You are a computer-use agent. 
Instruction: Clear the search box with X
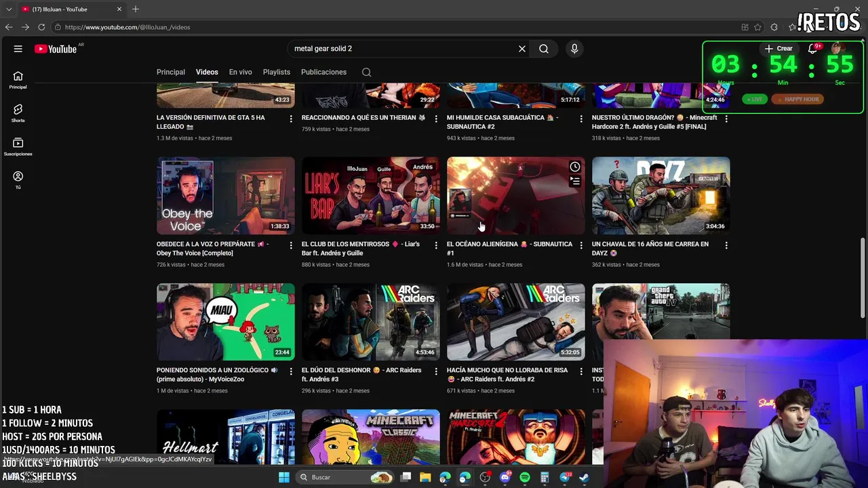(x=522, y=49)
